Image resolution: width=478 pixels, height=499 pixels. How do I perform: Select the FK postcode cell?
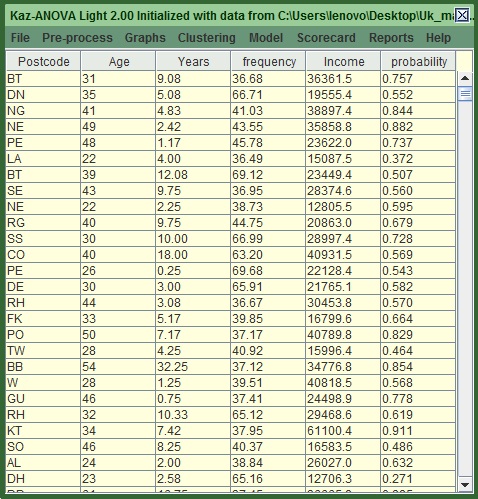[43, 319]
